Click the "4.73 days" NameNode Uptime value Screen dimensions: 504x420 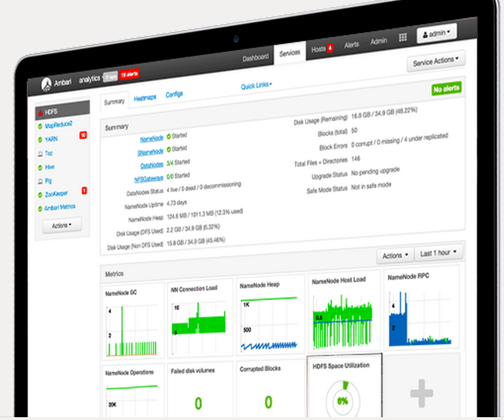(177, 204)
